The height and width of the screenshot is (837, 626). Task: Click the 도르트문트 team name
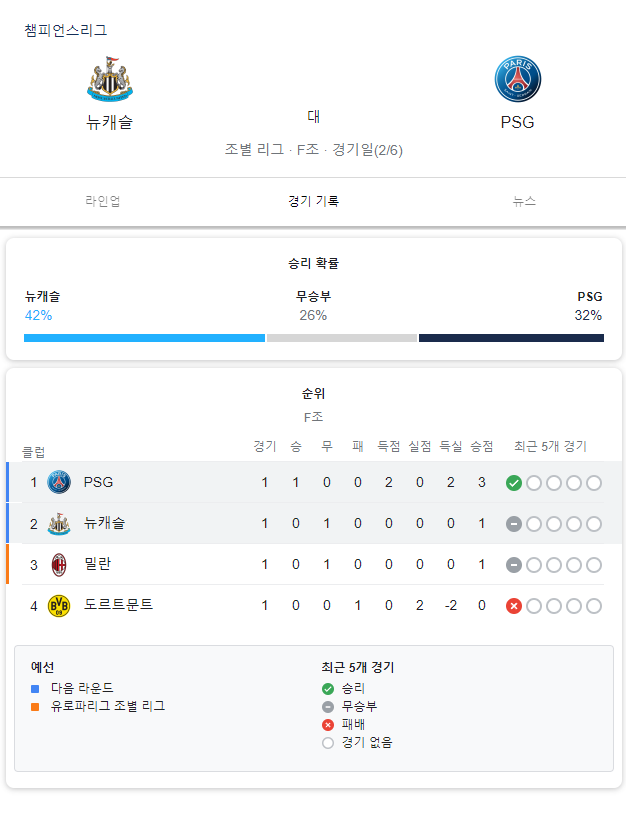(118, 605)
